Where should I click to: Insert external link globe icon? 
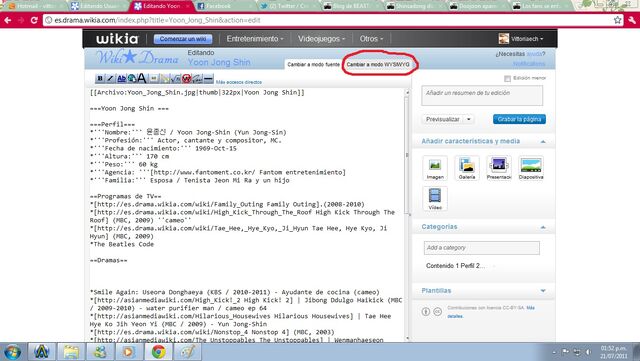(x=132, y=78)
